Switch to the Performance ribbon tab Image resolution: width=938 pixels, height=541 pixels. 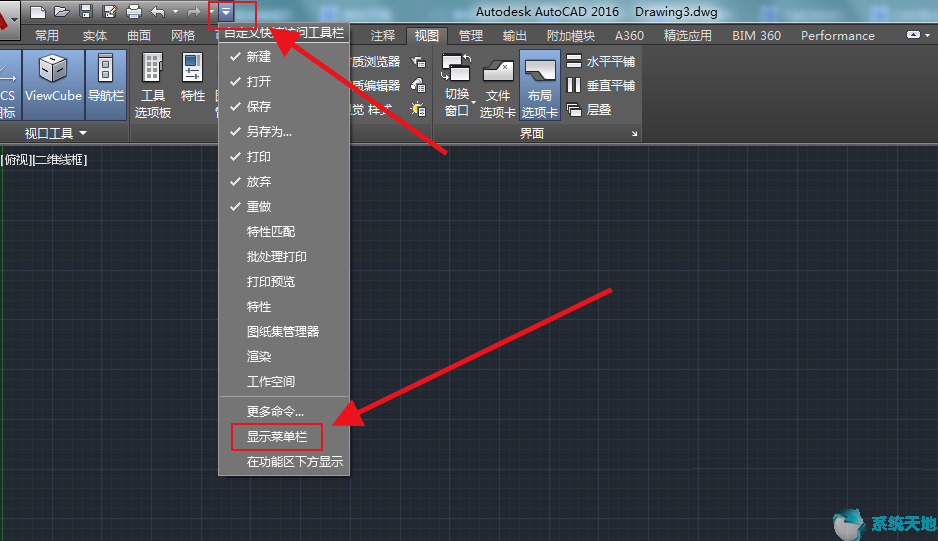point(838,36)
